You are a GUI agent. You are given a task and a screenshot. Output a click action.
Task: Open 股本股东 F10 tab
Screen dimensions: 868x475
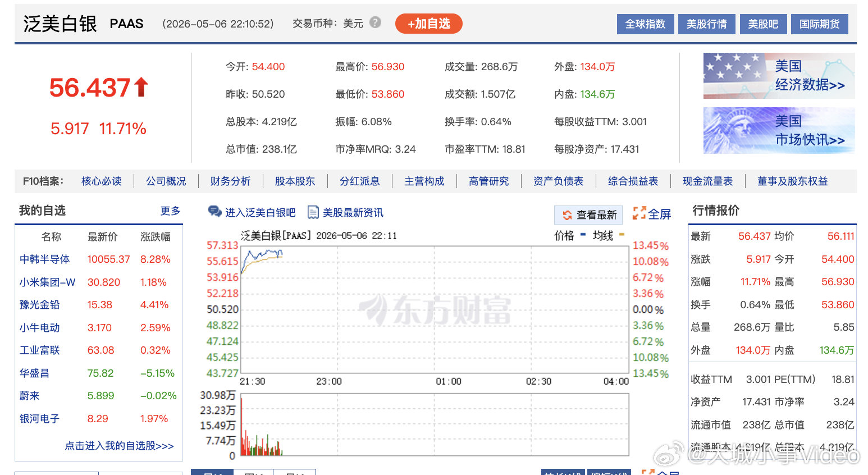tap(295, 181)
